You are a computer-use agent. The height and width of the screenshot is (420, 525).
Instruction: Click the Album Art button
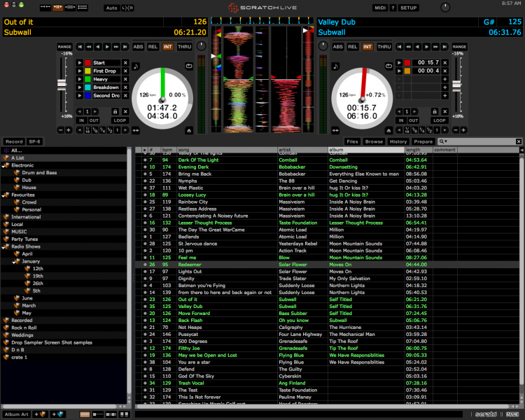click(16, 414)
